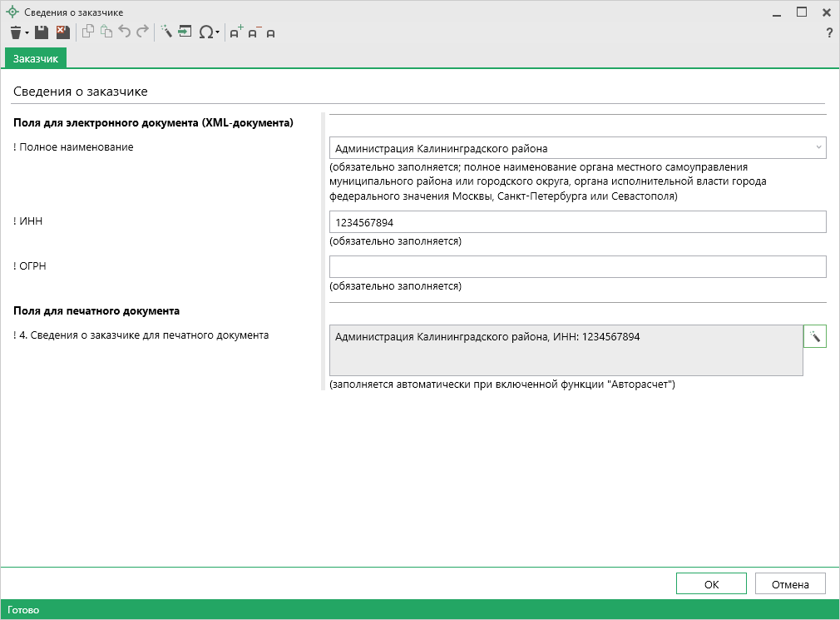The height and width of the screenshot is (620, 840).
Task: Click the copy icon in toolbar
Action: pos(88,32)
